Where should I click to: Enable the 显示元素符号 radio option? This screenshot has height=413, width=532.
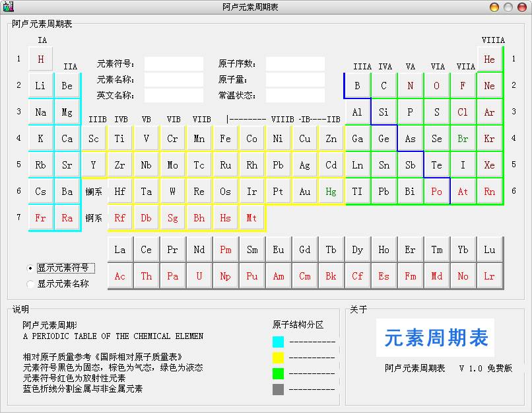tap(30, 268)
